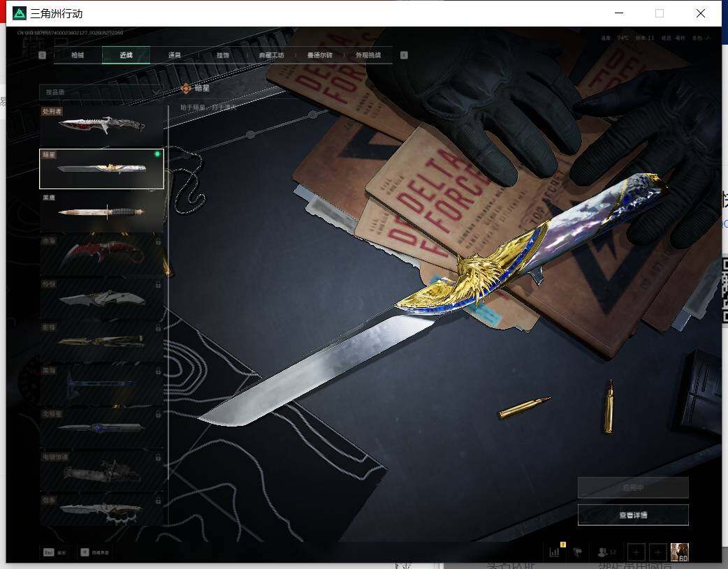Screen dimensions: 728x569
Task: Click the 三角洲行动 app logo icon
Action: pyautogui.click(x=19, y=13)
